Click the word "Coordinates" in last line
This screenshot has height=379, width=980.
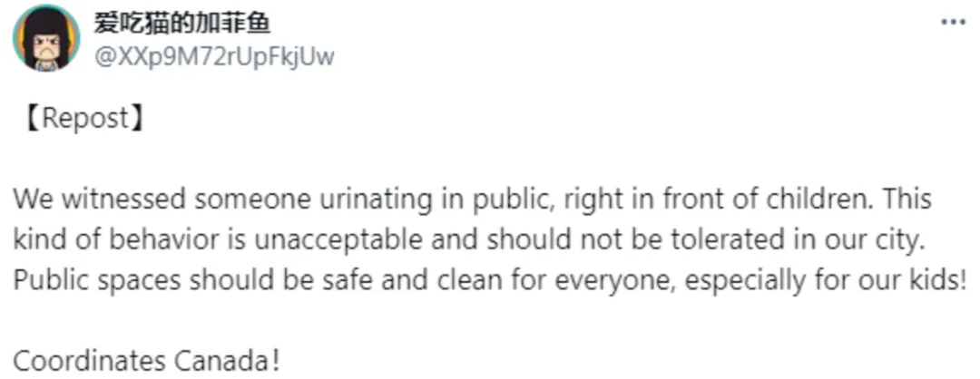(89, 361)
